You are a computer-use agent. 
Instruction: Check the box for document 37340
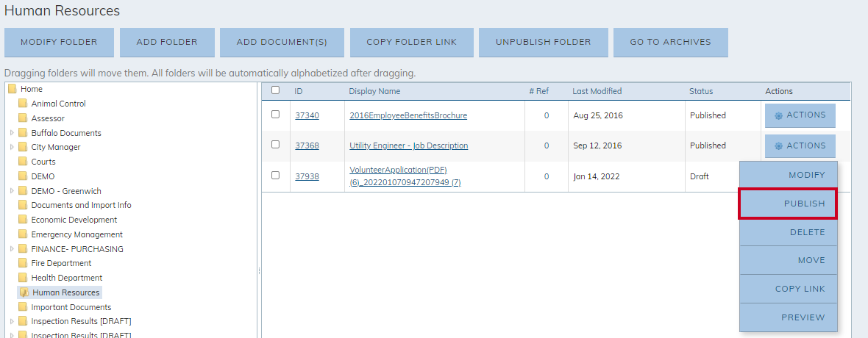click(276, 115)
